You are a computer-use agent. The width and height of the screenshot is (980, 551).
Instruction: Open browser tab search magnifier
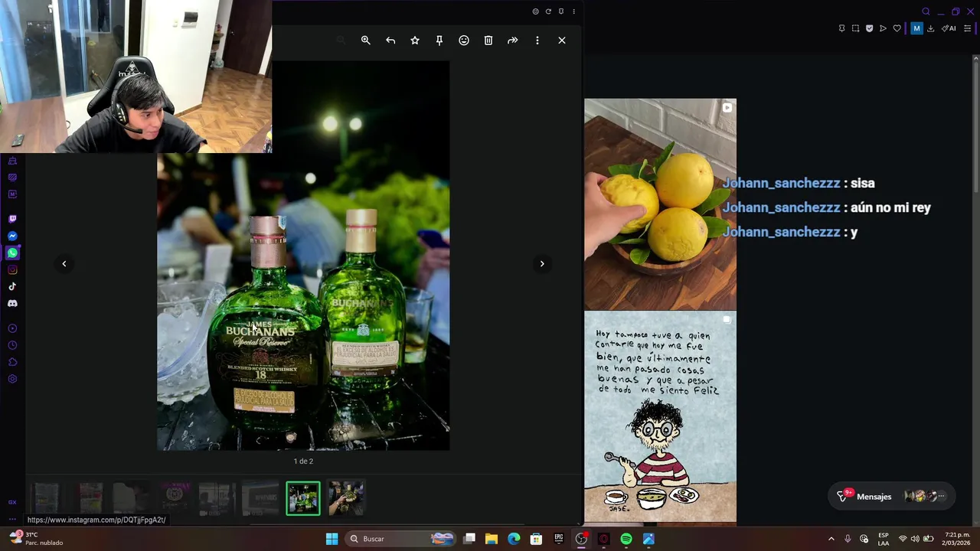(926, 11)
